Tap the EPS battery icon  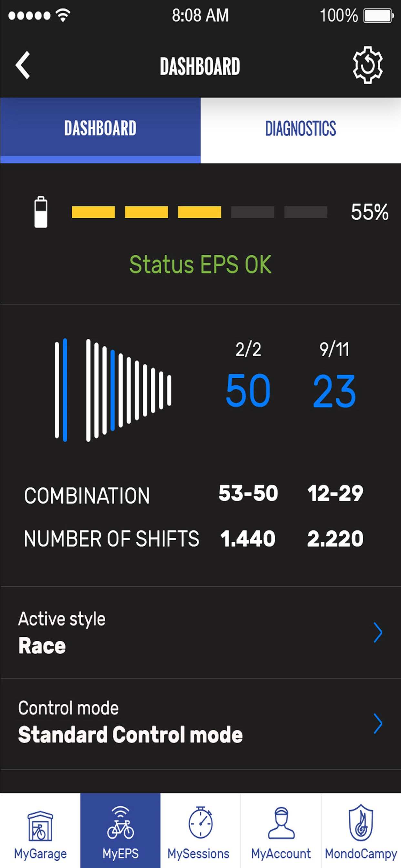point(41,212)
